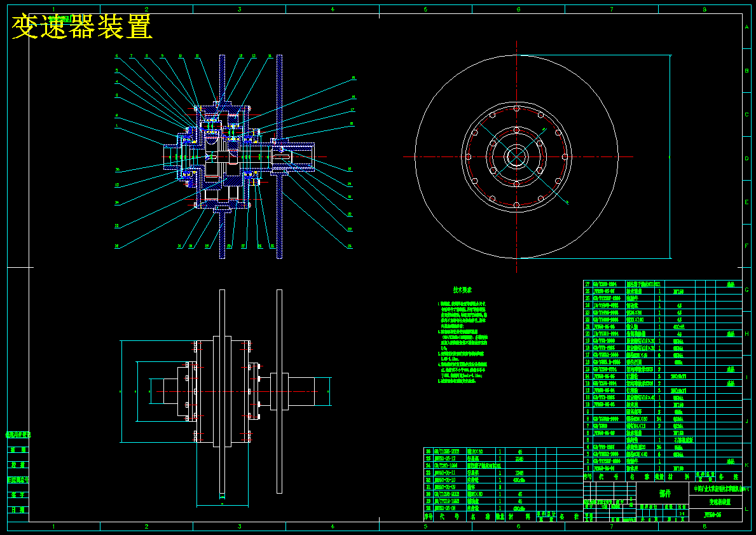This screenshot has width=756, height=535.
Task: Select part code JXE50-05-09 in row 31
Action: (x=444, y=487)
